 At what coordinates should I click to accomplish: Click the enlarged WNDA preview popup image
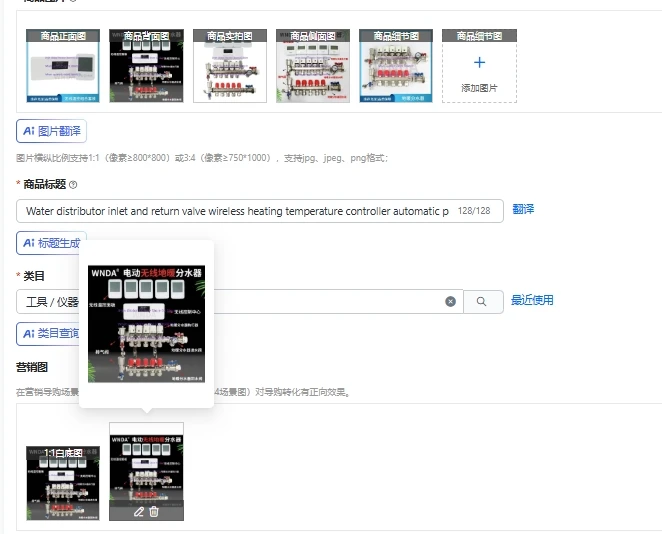[x=147, y=324]
